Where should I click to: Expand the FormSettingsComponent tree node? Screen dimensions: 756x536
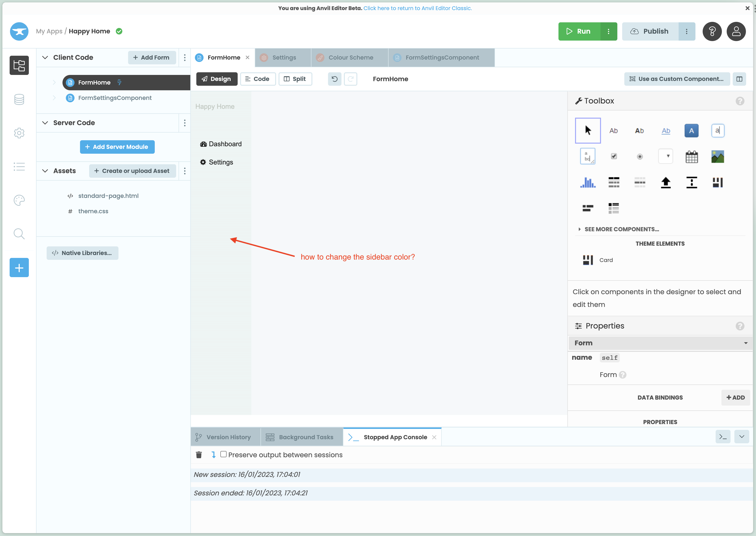[x=54, y=98]
